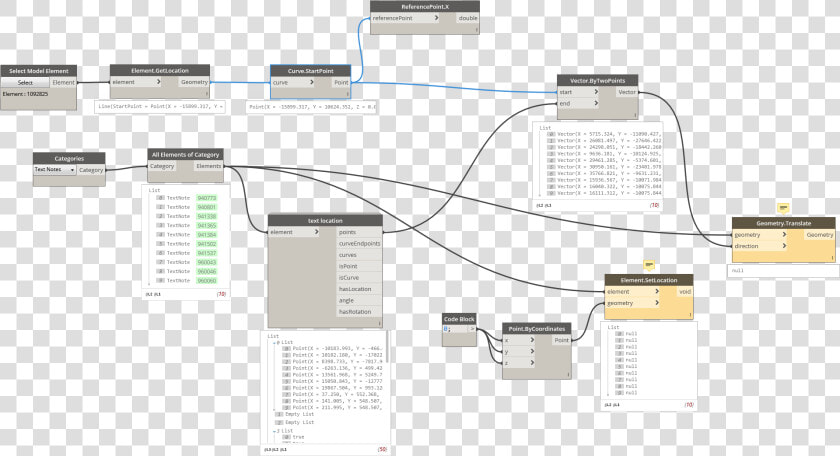The width and height of the screenshot is (840, 456).
Task: Click the Element output port of Select Model Element
Action: (63, 83)
